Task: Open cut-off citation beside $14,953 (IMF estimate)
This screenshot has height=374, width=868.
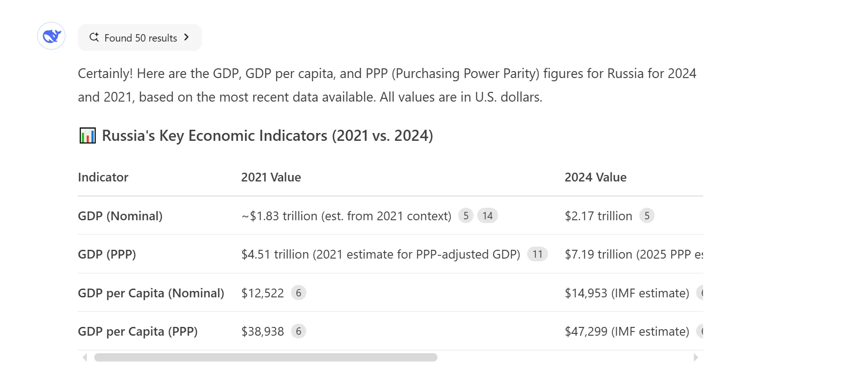Action: tap(700, 293)
